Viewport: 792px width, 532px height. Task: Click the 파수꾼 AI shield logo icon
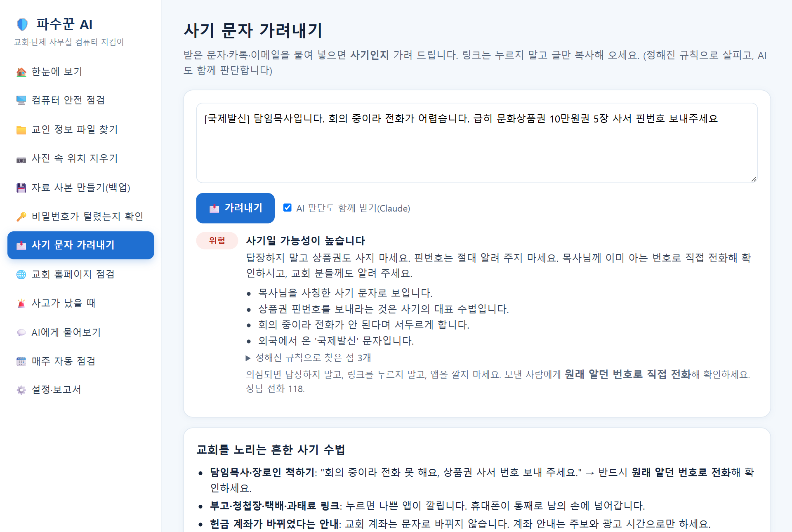(x=22, y=24)
